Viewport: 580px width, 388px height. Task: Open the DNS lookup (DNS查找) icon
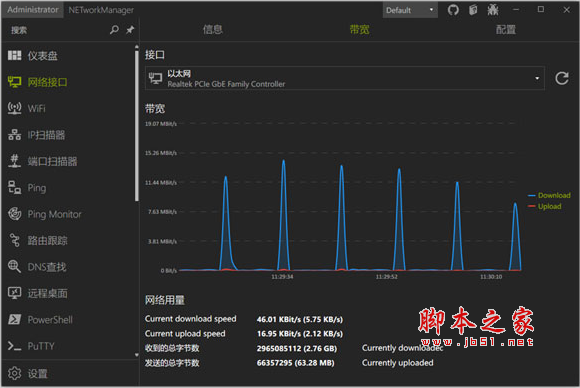click(x=14, y=267)
